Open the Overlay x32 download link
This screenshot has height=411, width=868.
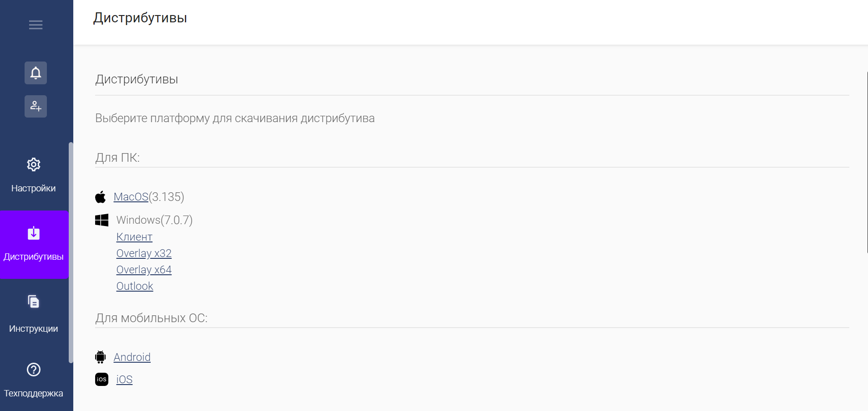tap(144, 253)
